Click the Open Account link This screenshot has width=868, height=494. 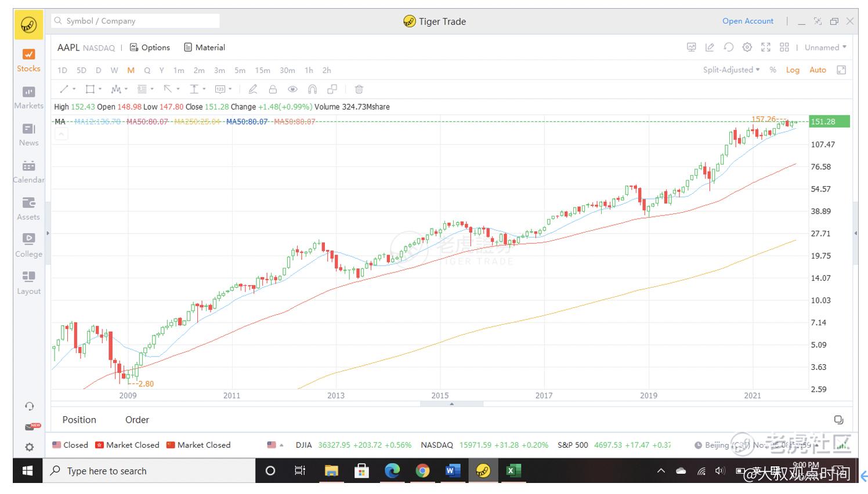click(x=747, y=21)
